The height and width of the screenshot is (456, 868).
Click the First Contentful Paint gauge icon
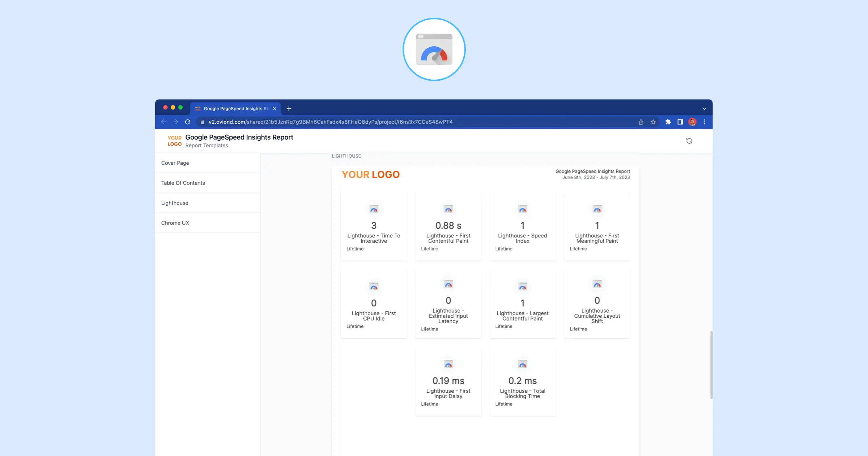click(x=448, y=209)
